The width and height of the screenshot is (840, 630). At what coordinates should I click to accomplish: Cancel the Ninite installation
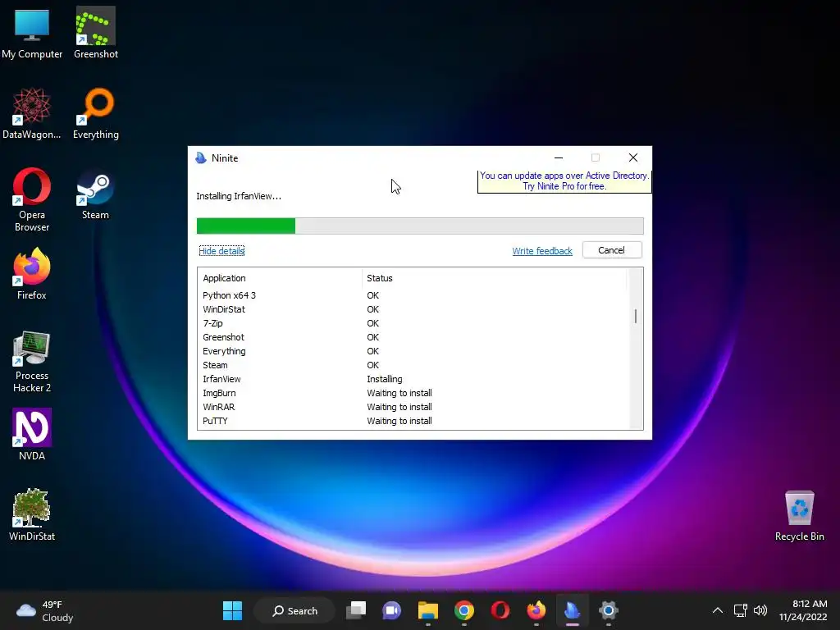click(x=612, y=250)
